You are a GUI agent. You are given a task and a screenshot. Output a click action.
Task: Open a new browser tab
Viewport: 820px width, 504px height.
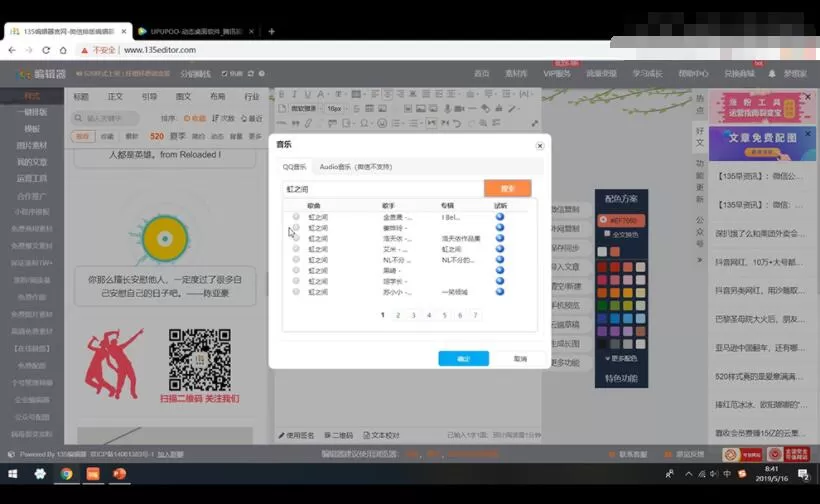tap(271, 31)
